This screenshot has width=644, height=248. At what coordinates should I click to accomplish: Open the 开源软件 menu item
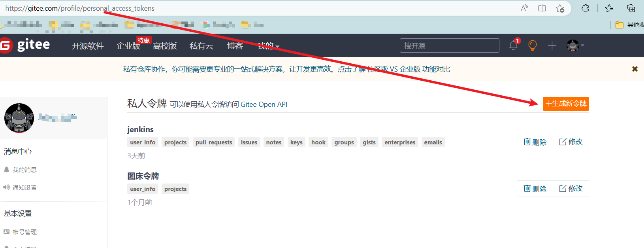click(x=88, y=46)
